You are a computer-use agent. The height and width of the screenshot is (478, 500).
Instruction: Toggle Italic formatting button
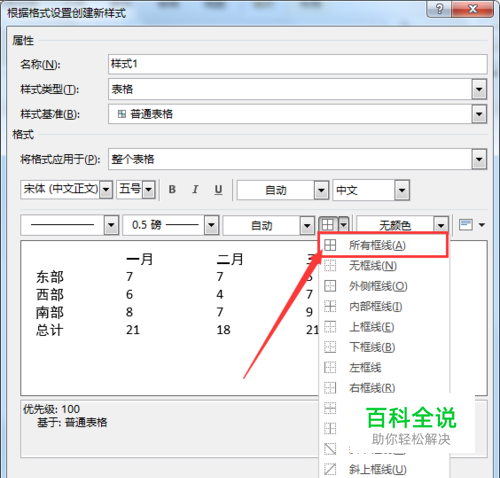[x=195, y=189]
